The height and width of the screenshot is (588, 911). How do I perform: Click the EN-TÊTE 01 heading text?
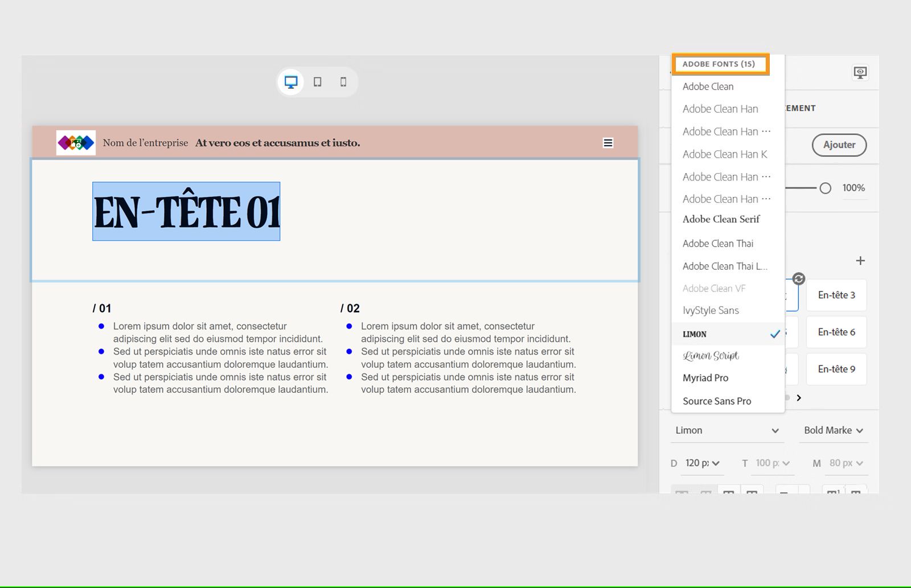[x=186, y=212]
